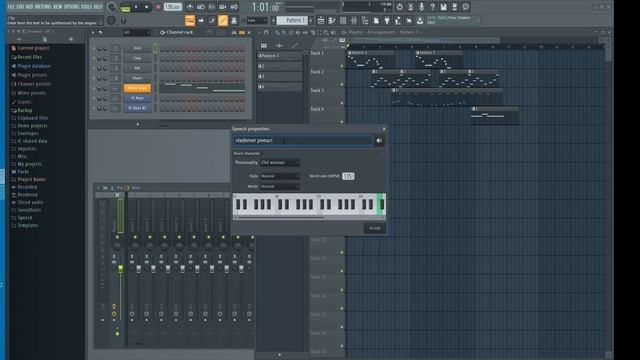Open the TOOLS menu
Viewport: 640px width, 360px height.
[86, 7]
